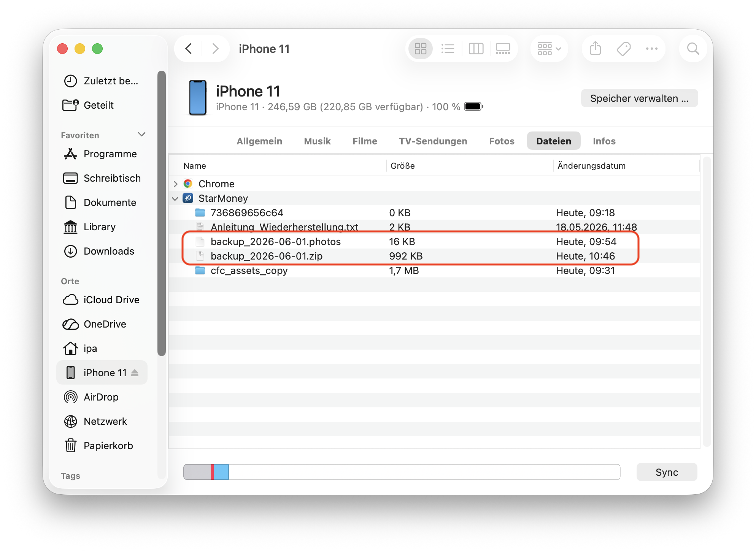The width and height of the screenshot is (756, 551).
Task: Sort files by Änderungsdatum column header
Action: tap(626, 166)
